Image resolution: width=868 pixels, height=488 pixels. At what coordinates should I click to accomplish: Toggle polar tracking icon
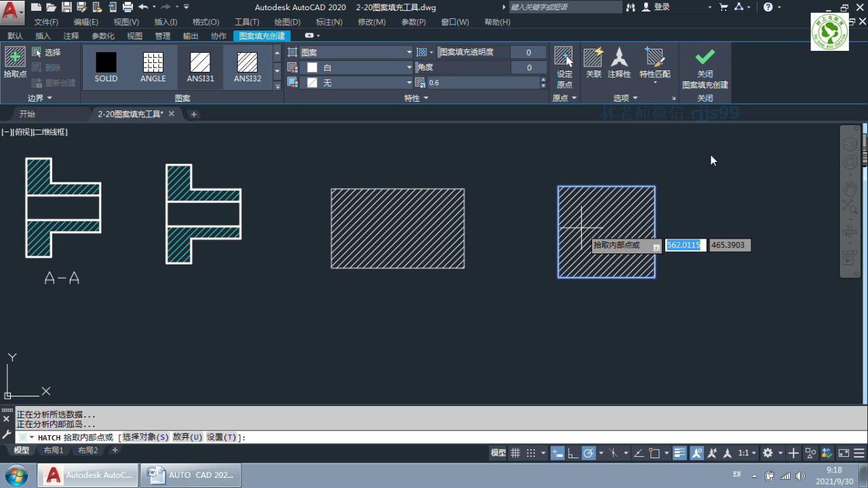(589, 453)
